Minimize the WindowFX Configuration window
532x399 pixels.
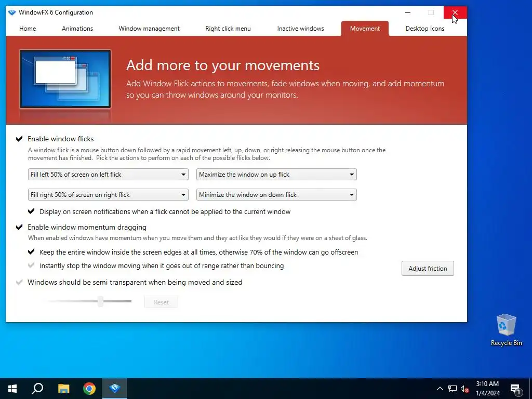click(408, 12)
